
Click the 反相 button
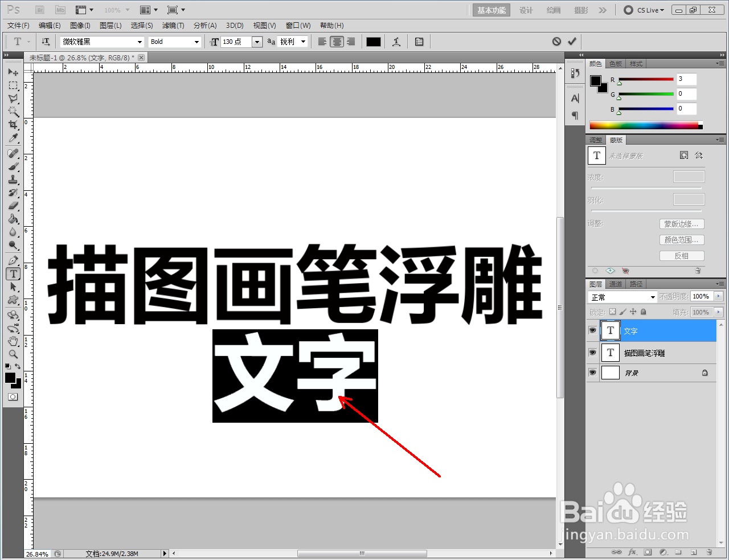682,256
